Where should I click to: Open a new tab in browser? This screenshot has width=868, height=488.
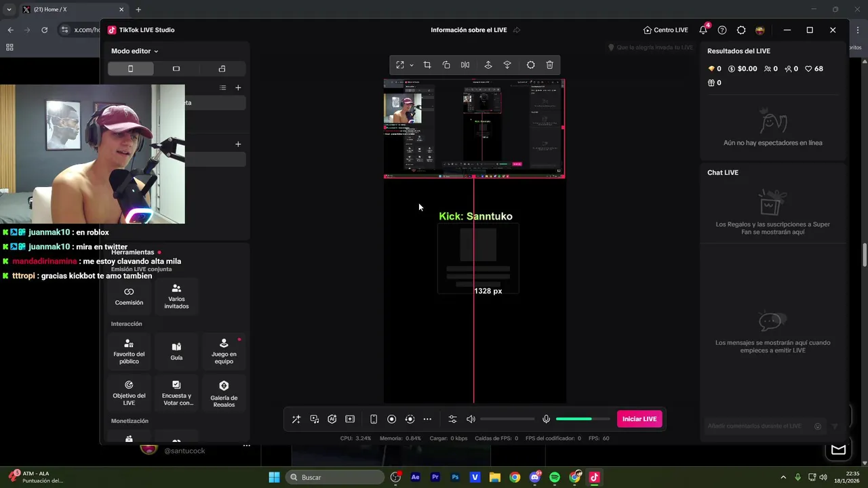138,9
